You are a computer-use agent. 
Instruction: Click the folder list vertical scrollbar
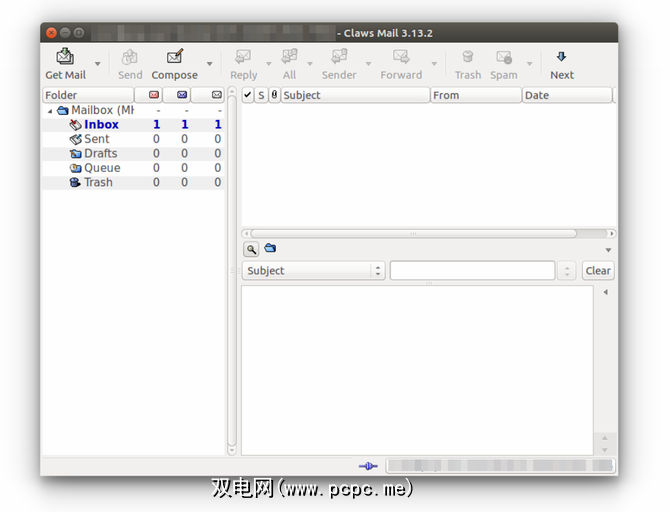232,271
